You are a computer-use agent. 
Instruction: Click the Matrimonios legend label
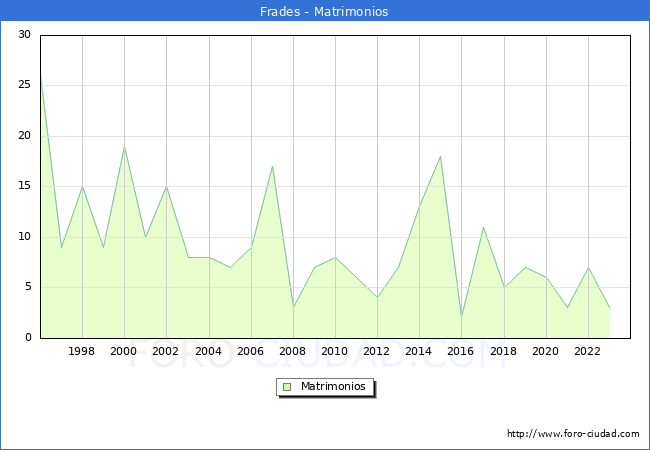[333, 386]
